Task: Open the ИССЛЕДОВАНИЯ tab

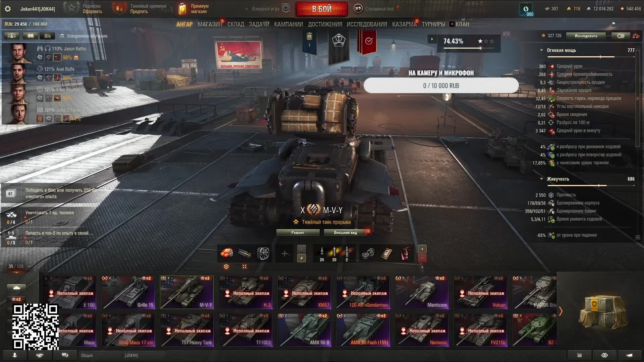Action: pos(367,24)
